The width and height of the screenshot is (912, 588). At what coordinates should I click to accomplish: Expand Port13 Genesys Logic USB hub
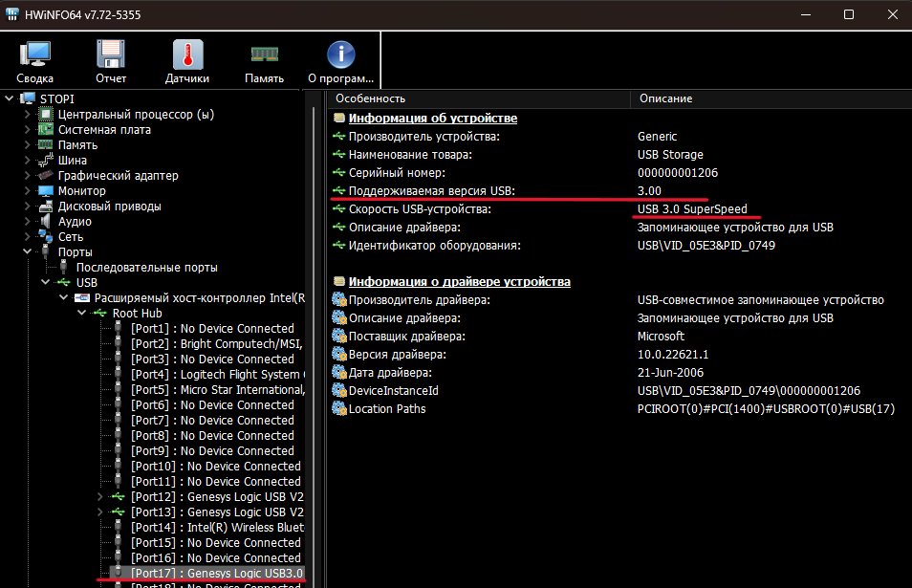pos(100,512)
